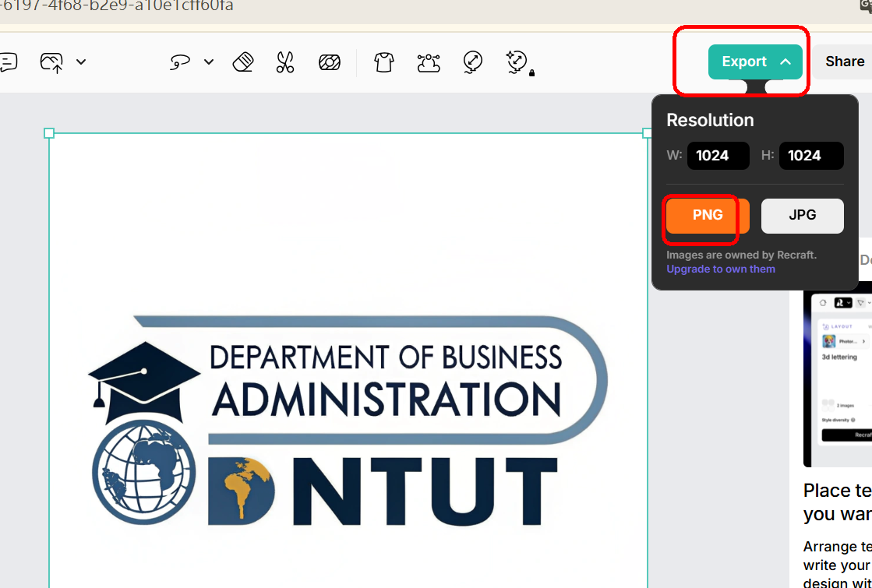Click the image upload icon

51,62
